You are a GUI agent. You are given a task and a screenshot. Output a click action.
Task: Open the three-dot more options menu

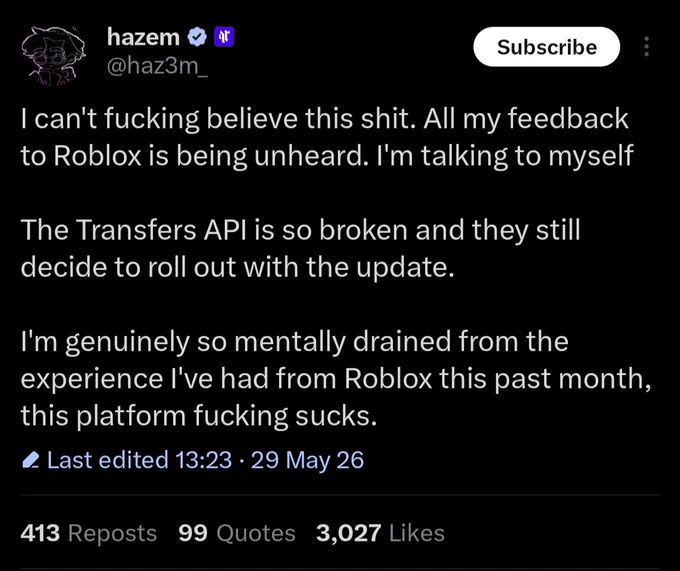tap(647, 46)
